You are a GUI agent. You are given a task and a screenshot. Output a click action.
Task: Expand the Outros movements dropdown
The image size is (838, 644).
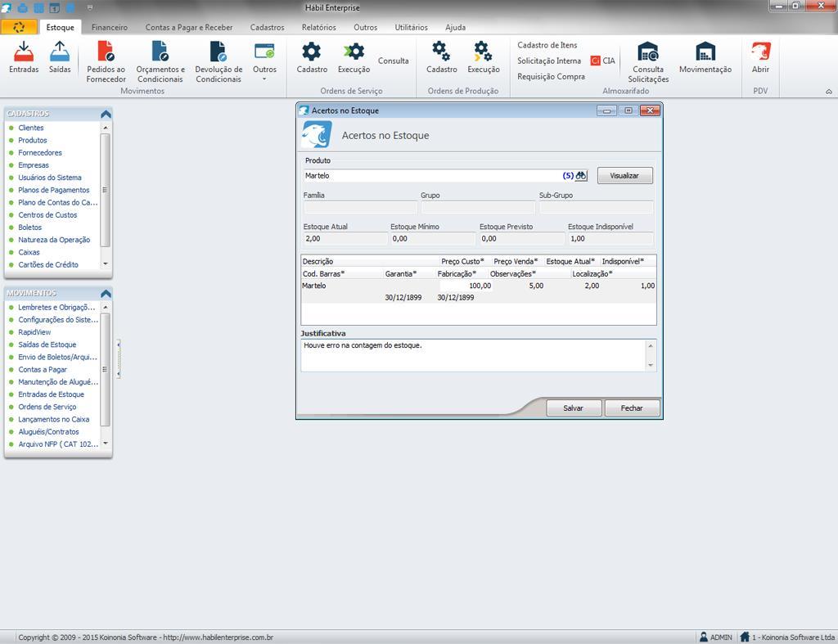coord(264,62)
